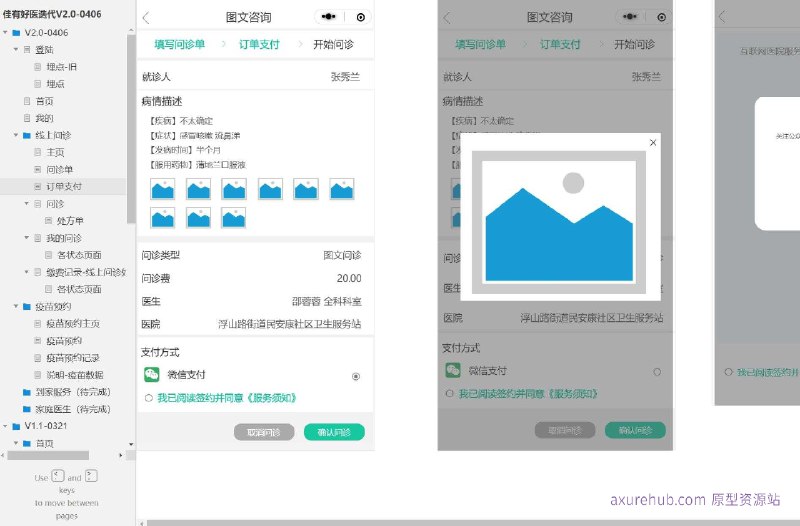The height and width of the screenshot is (526, 800).
Task: Open the 处方单 page
Action: click(70, 221)
